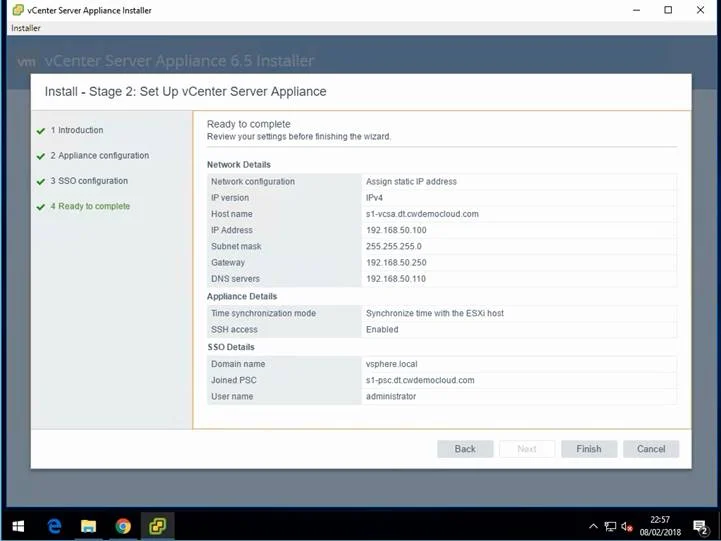The image size is (721, 541).
Task: Click the Cancel button
Action: point(651,449)
